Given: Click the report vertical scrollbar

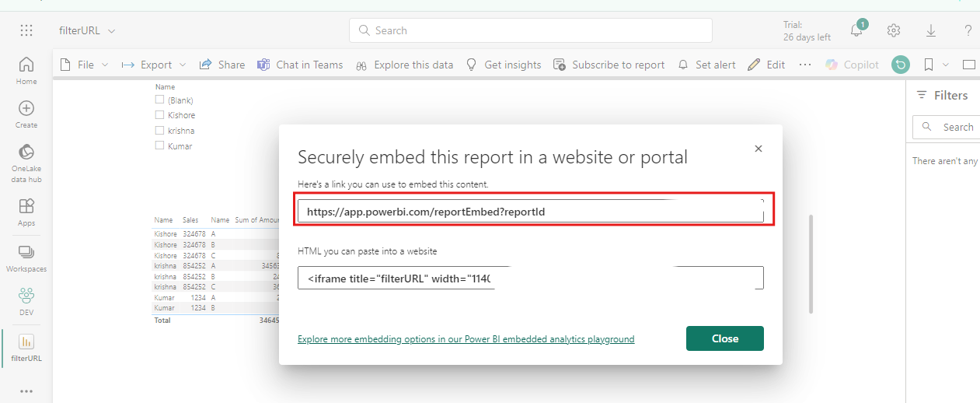Looking at the screenshot, I should pyautogui.click(x=810, y=265).
